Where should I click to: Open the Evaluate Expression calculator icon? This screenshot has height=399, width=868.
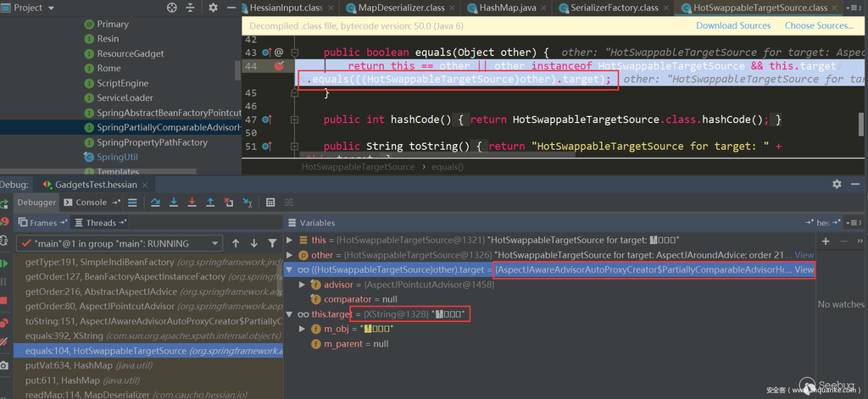tap(270, 202)
